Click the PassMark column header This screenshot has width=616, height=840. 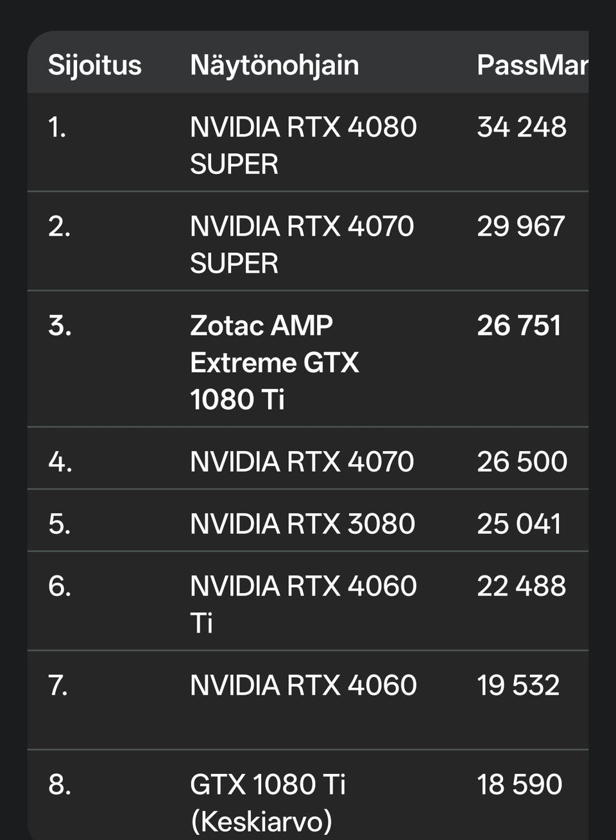click(532, 65)
